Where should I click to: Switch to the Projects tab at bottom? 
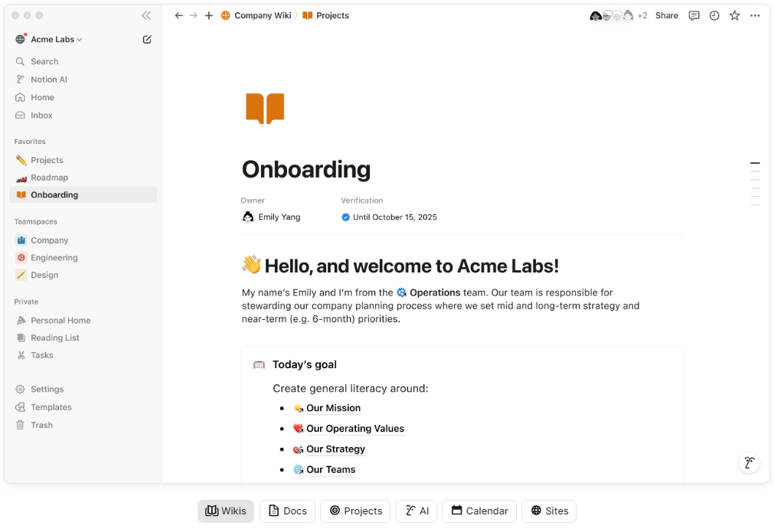tap(355, 511)
